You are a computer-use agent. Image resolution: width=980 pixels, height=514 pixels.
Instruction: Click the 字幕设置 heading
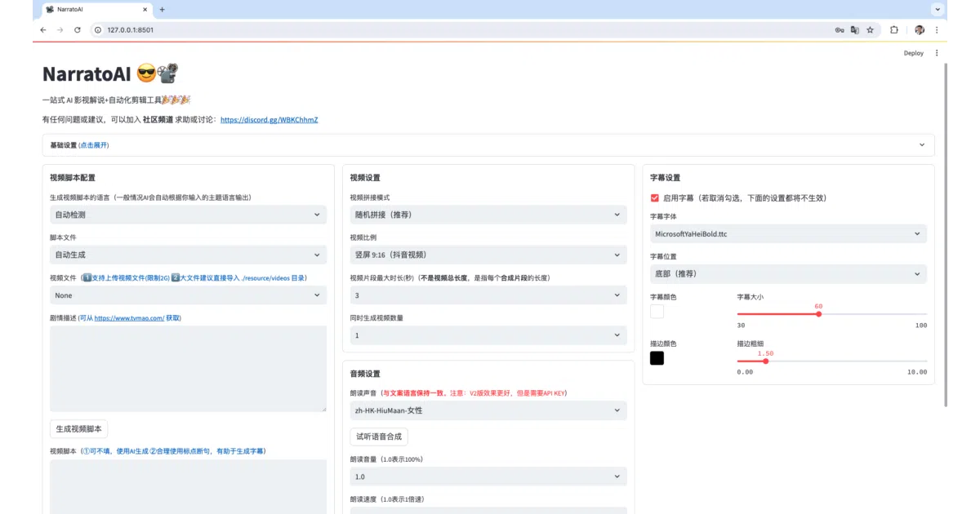[666, 178]
